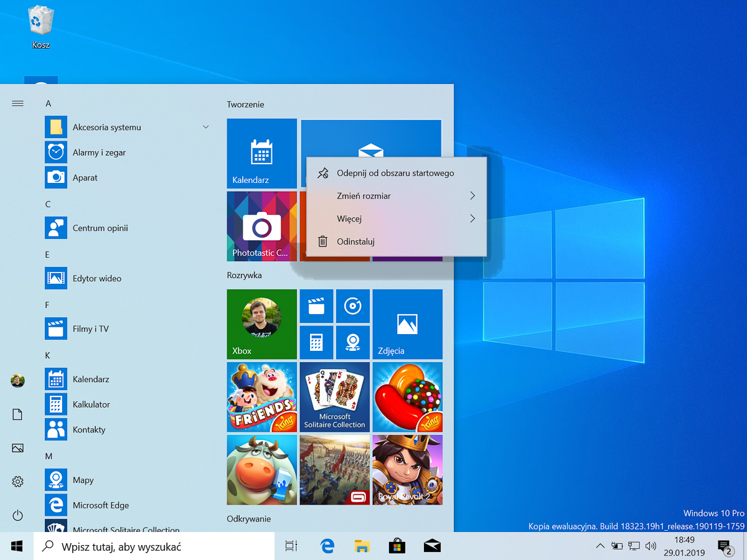Viewport: 747px width, 560px height.
Task: Open the Kalendarz live tile
Action: click(x=261, y=154)
